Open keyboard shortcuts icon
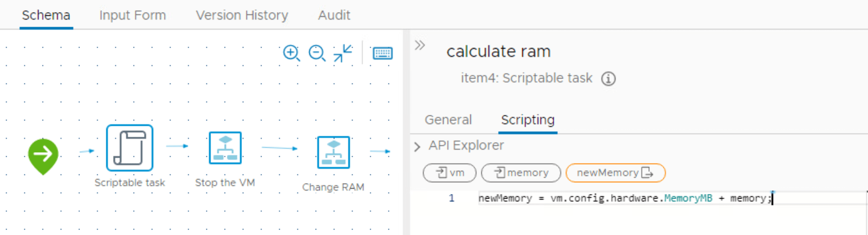Screen dimensions: 868x235 tap(383, 54)
